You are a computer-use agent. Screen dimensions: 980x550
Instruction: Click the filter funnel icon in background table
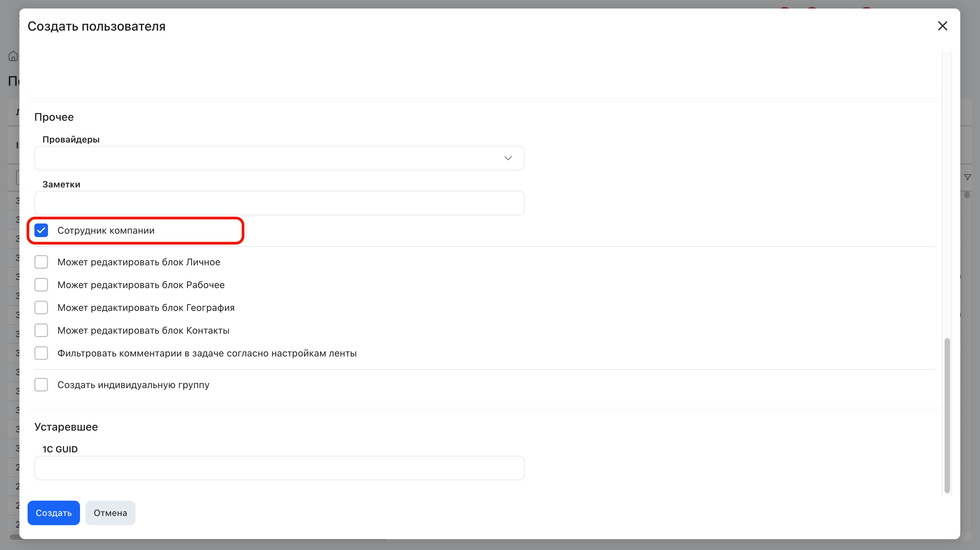967,177
